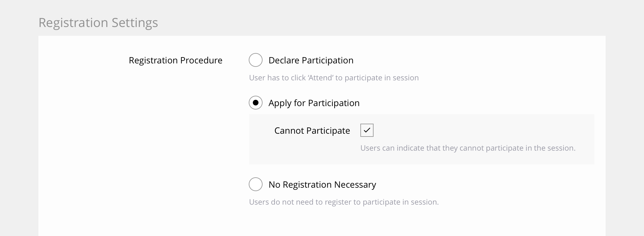Click the word 'Settings' in the page heading
Screen dimensions: 644x236
(x=135, y=23)
